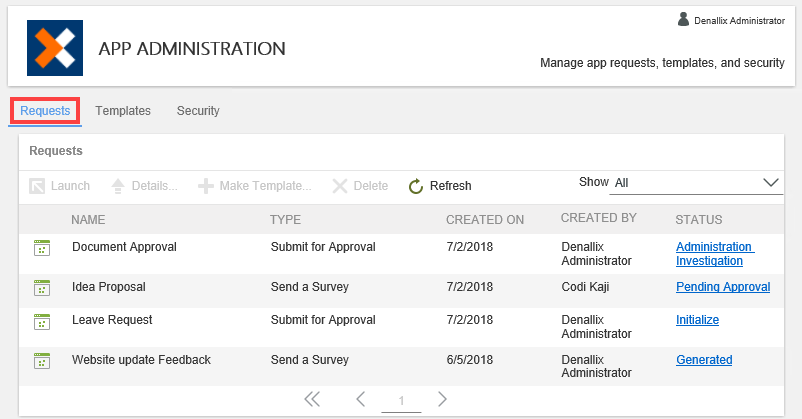This screenshot has width=802, height=419.
Task: Click the Denallix X logo icon
Action: (x=55, y=48)
